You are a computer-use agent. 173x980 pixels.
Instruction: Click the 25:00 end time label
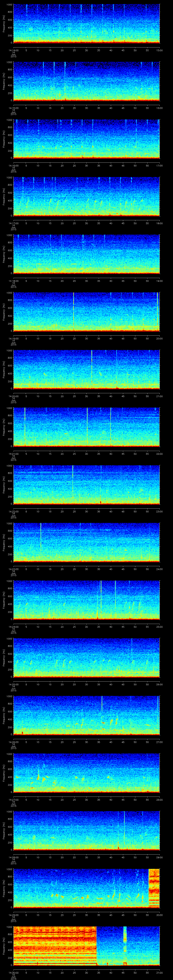(x=159, y=627)
